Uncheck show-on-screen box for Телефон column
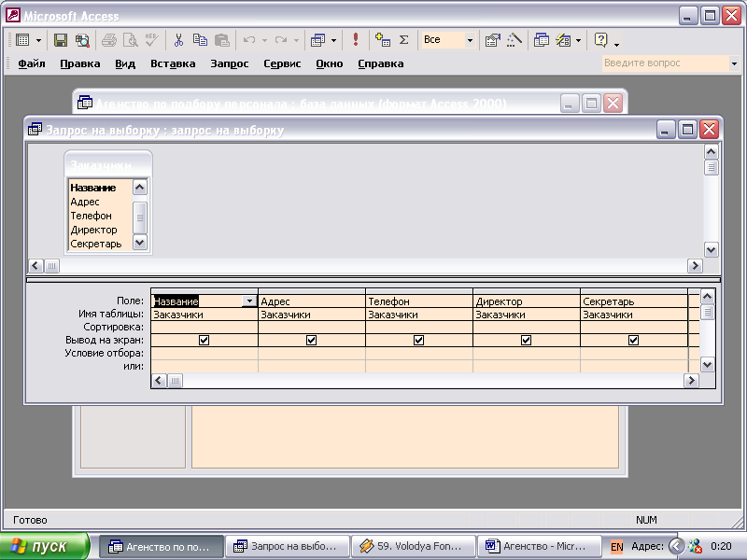Screen dimensions: 747x560 [x=418, y=341]
